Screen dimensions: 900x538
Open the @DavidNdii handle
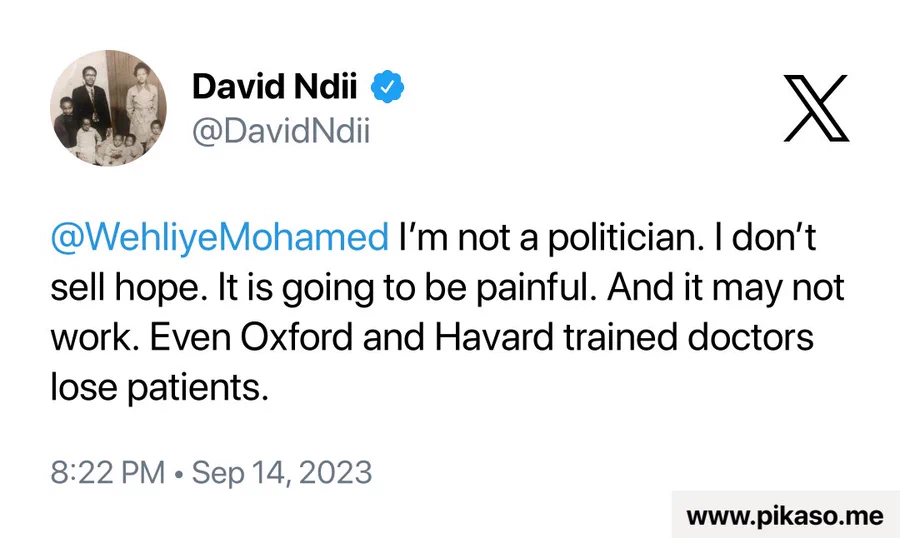[x=281, y=131]
